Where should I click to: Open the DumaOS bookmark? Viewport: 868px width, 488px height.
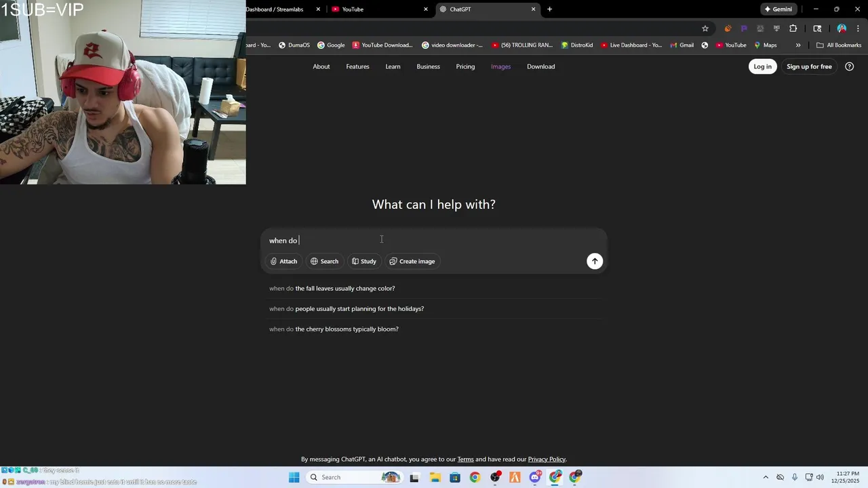coord(294,45)
